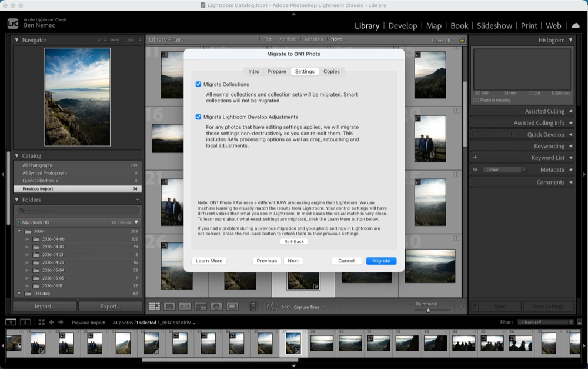Click the Navigator preview image
The height and width of the screenshot is (369, 588).
pyautogui.click(x=77, y=97)
